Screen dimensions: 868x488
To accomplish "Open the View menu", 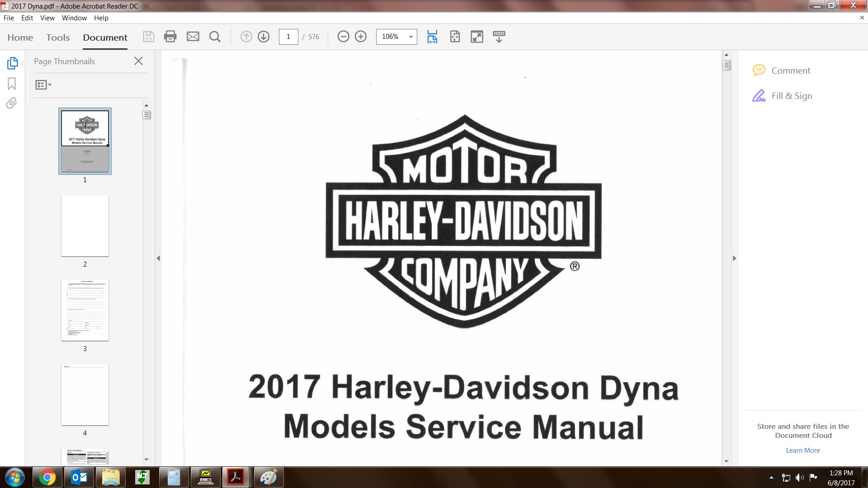I will click(x=47, y=18).
